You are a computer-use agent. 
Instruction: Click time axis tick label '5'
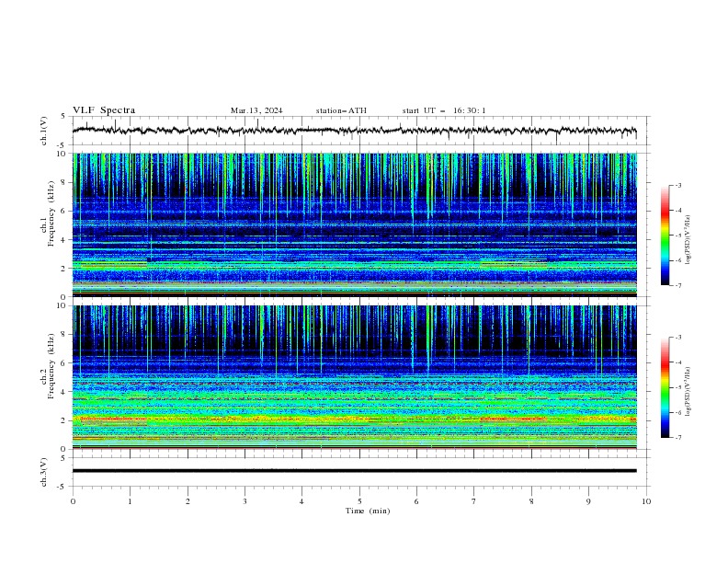pos(359,501)
